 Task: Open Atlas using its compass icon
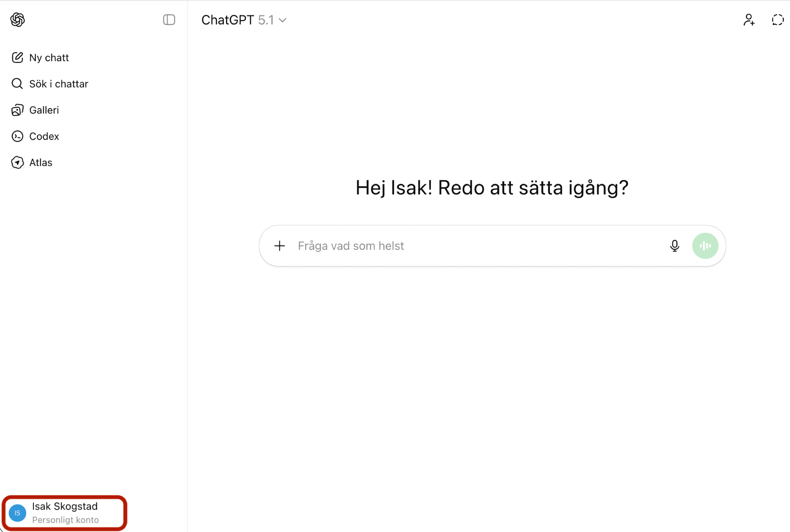click(18, 163)
